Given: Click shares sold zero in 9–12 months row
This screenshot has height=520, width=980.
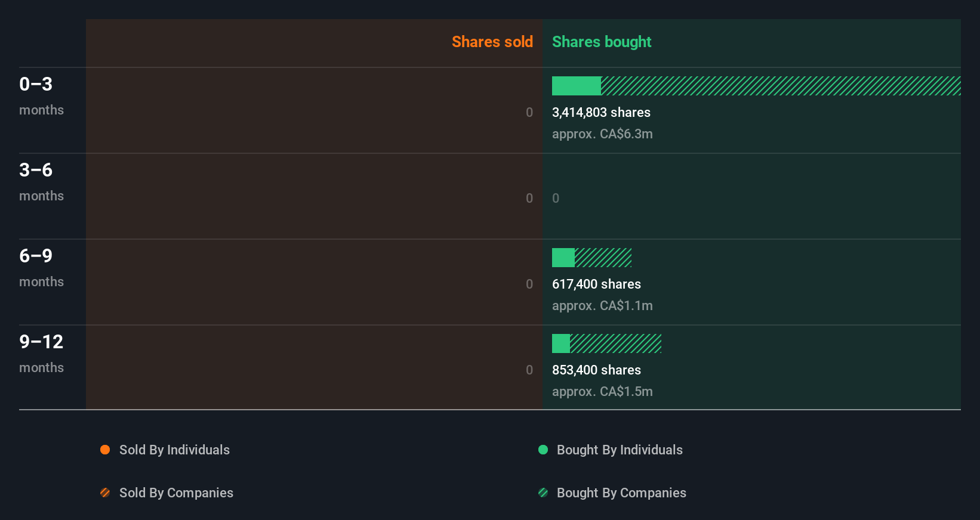Looking at the screenshot, I should (x=529, y=370).
